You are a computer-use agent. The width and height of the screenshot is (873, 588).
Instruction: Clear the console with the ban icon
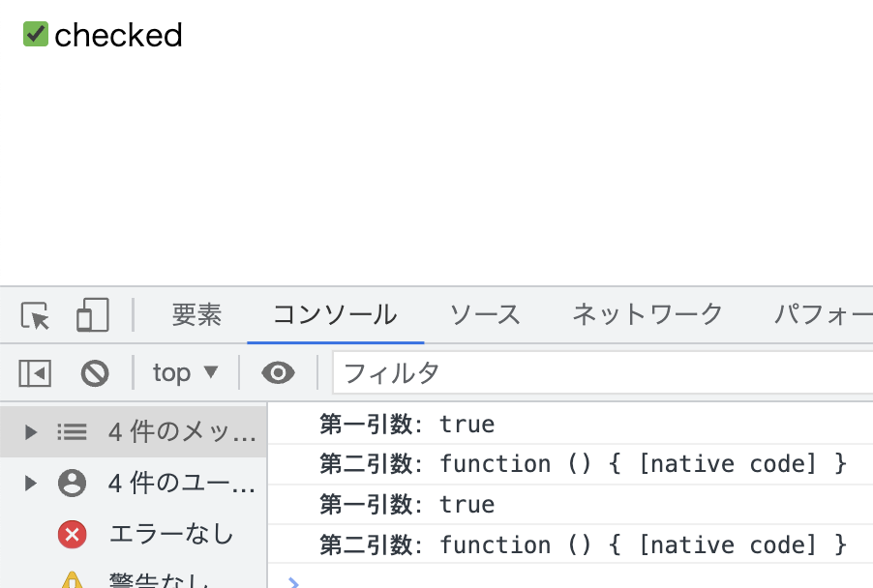click(x=95, y=373)
